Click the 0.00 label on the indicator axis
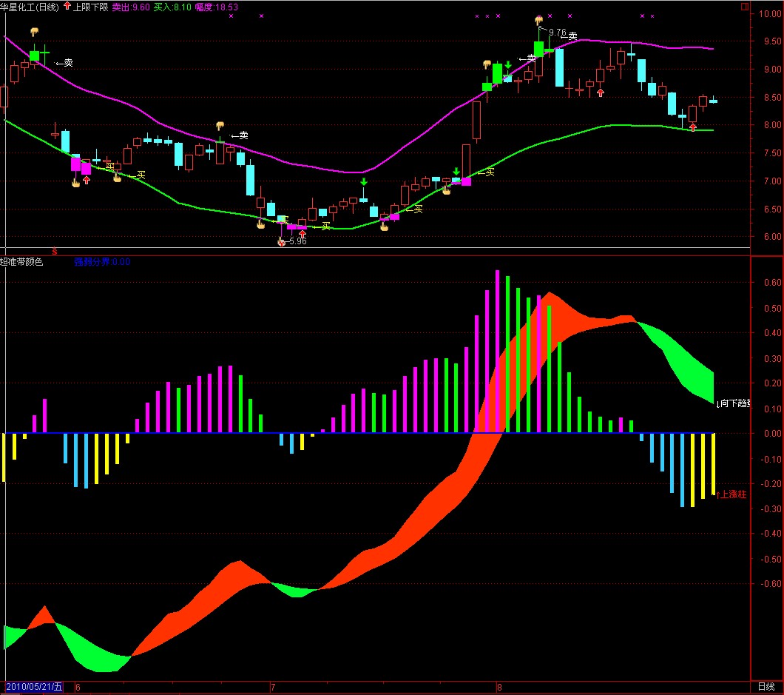The width and height of the screenshot is (784, 695). tap(772, 433)
